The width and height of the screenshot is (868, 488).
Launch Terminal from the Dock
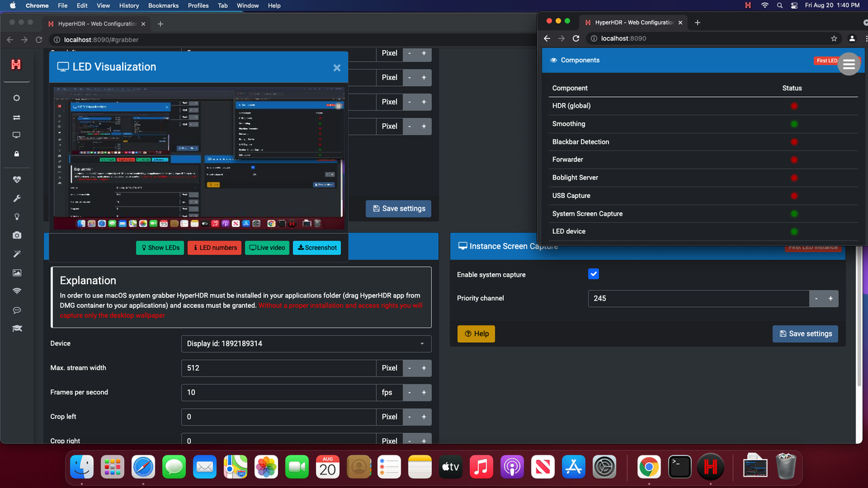click(x=679, y=467)
